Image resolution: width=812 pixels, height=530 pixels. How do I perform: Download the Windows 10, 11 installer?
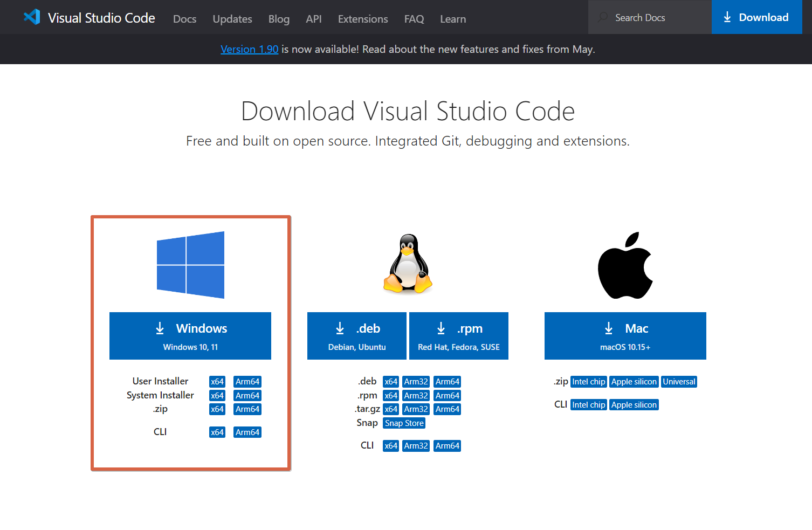tap(190, 336)
